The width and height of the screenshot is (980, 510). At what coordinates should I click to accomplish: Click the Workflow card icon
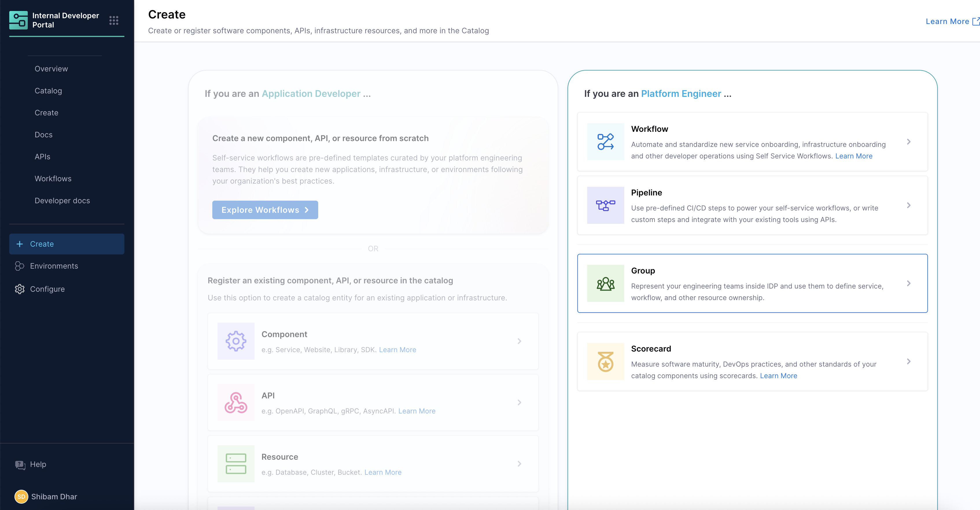605,142
